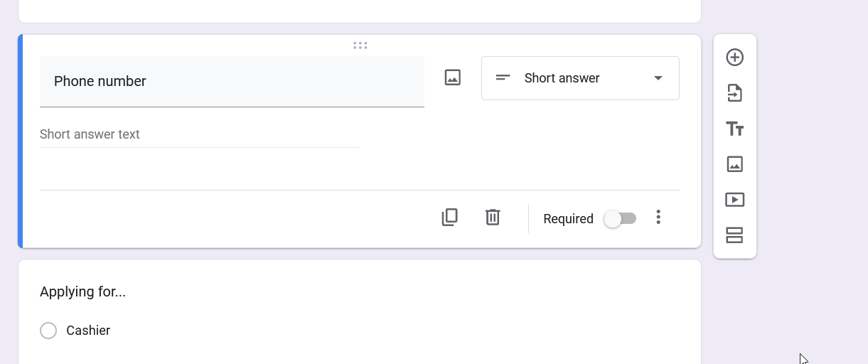The height and width of the screenshot is (364, 868).
Task: Add a video from the side toolbar
Action: 734,200
